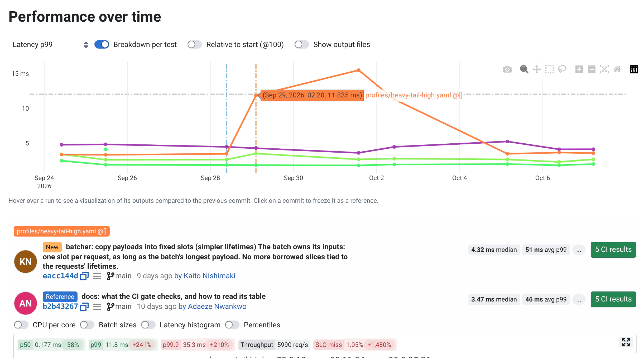Viewport: 644px width, 358px height.
Task: Open 5 CI results for eacc144d commit
Action: pos(613,250)
